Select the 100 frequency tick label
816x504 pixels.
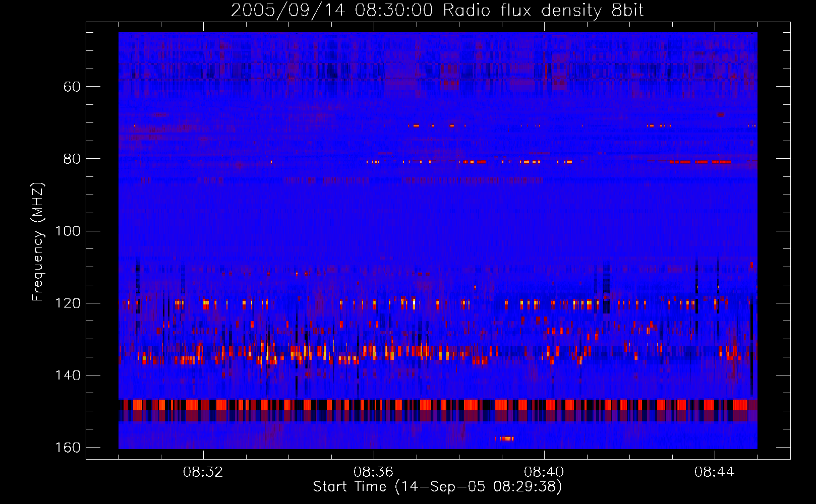tap(68, 231)
